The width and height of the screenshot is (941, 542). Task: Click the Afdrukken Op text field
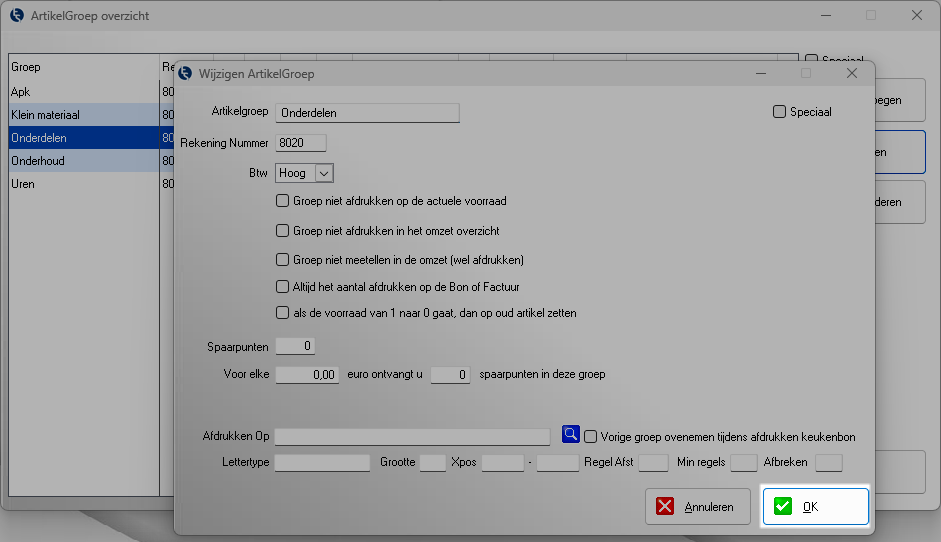click(x=412, y=437)
